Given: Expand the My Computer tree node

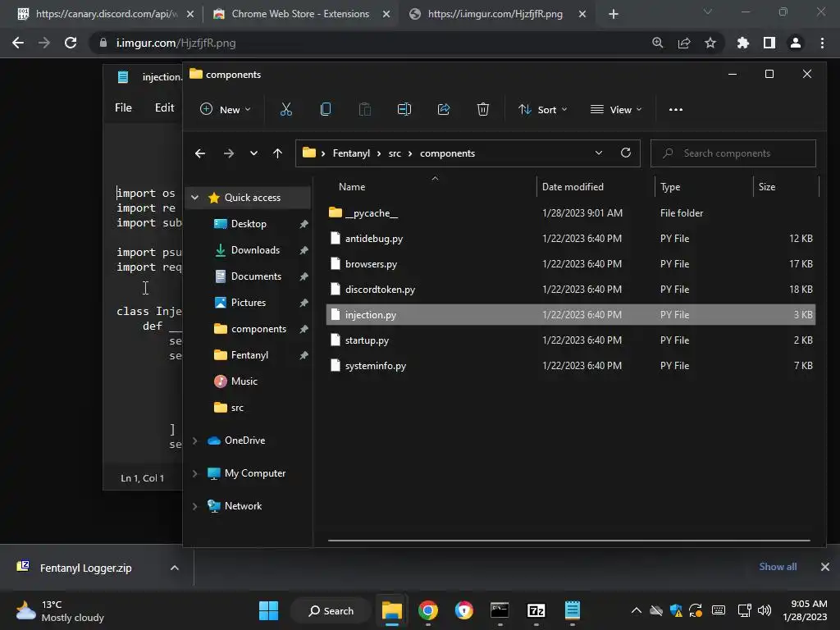Looking at the screenshot, I should (195, 473).
